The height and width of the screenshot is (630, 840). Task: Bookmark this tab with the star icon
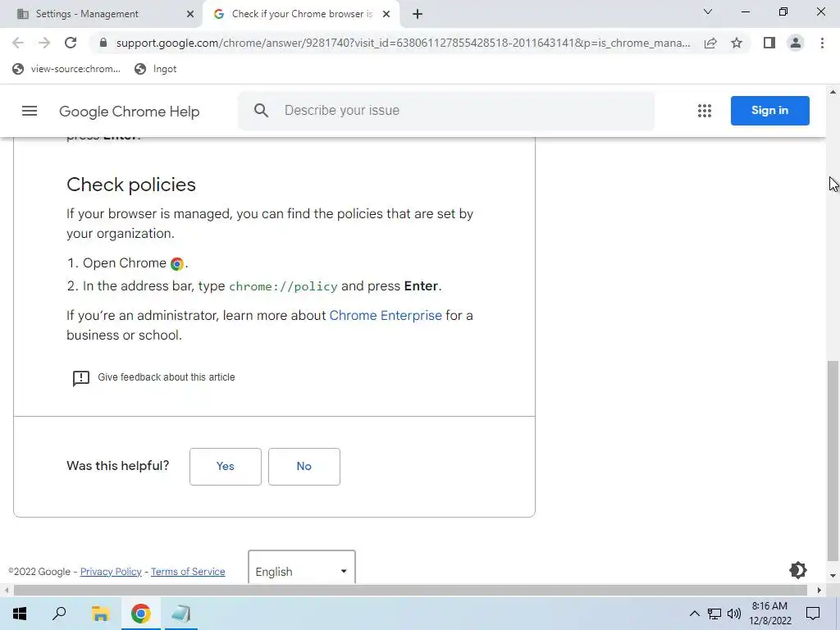point(737,43)
